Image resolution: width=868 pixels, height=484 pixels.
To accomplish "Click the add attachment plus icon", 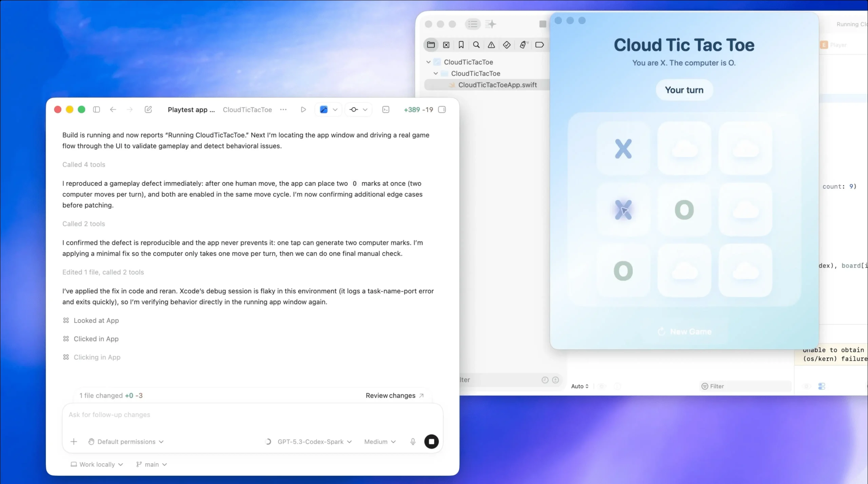I will (x=74, y=442).
